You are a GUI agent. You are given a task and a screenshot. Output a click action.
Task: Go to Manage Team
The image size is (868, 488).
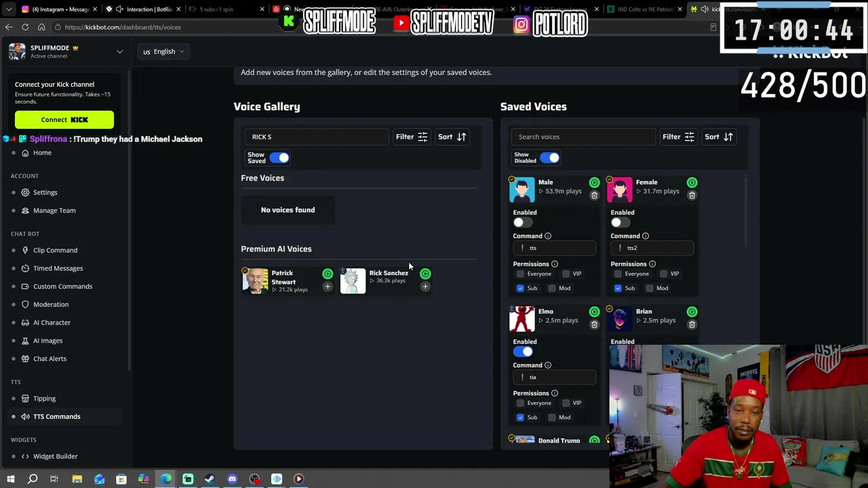54,211
